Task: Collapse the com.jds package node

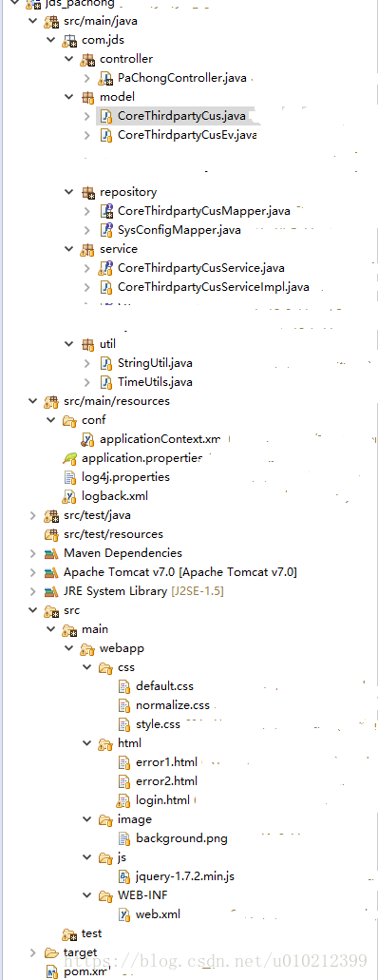Action: (x=50, y=41)
